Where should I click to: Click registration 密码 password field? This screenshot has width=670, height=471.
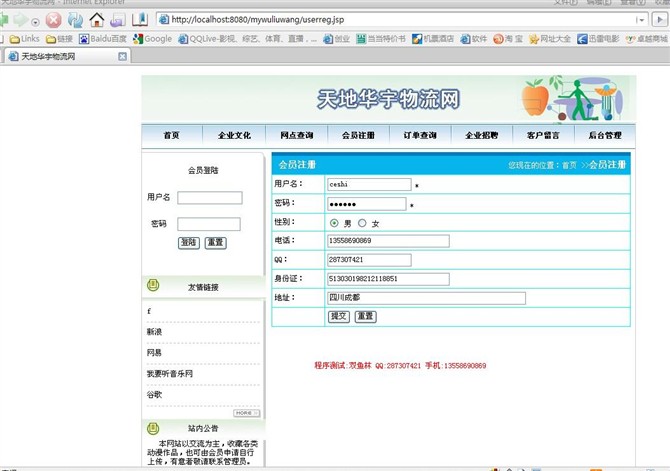[x=367, y=204]
